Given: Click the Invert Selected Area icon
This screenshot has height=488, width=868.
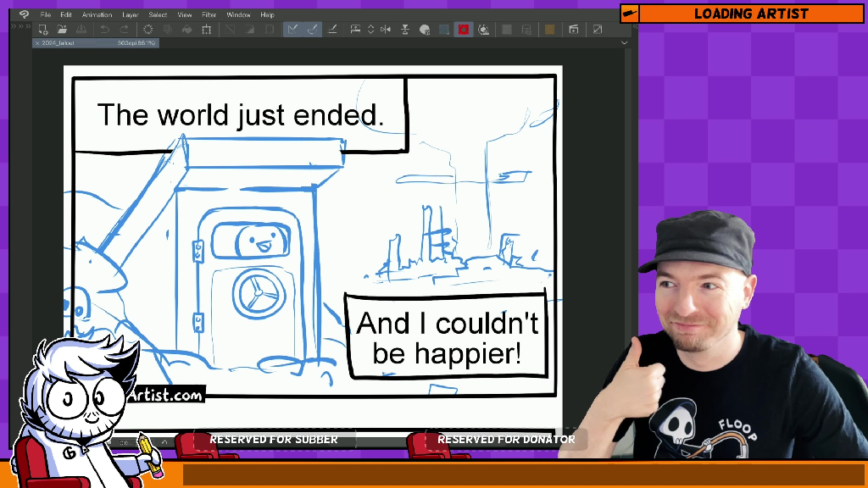Looking at the screenshot, I should click(250, 30).
